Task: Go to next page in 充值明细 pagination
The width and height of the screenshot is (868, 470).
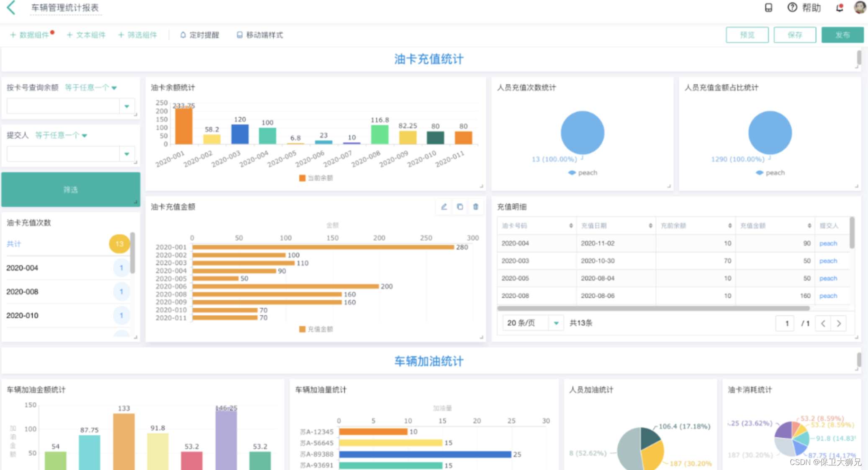Action: (x=839, y=323)
